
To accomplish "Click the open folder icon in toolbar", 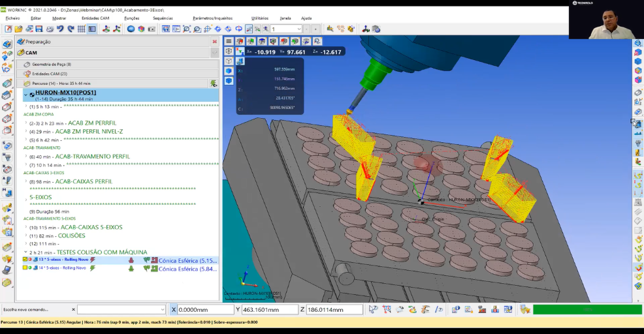I will coord(18,29).
